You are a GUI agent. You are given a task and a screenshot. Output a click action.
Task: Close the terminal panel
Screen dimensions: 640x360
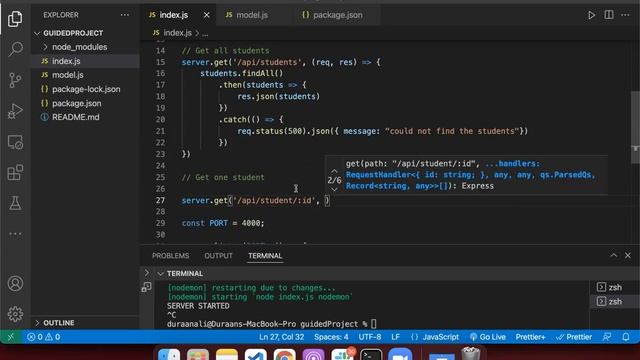(628, 256)
